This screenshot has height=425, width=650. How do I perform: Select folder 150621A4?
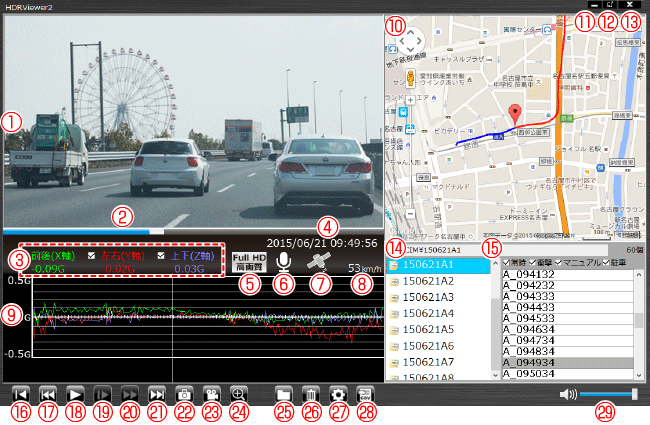438,313
